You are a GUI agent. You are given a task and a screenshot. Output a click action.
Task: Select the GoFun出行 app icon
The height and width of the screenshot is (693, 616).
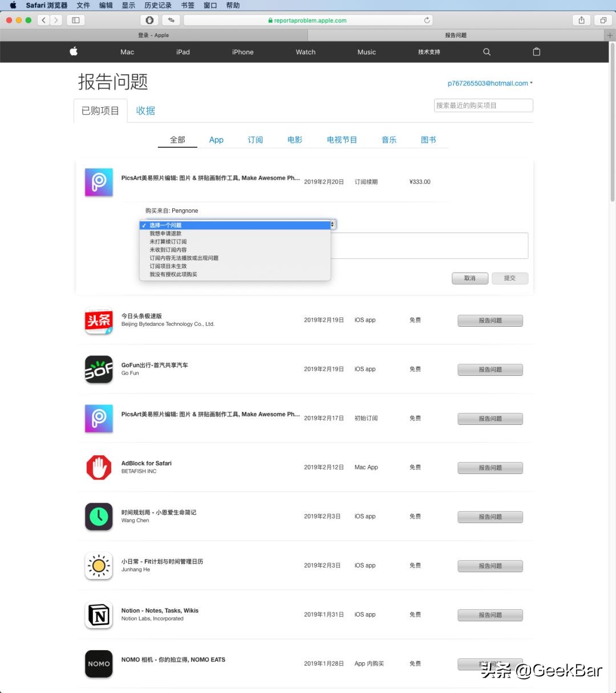coord(98,369)
